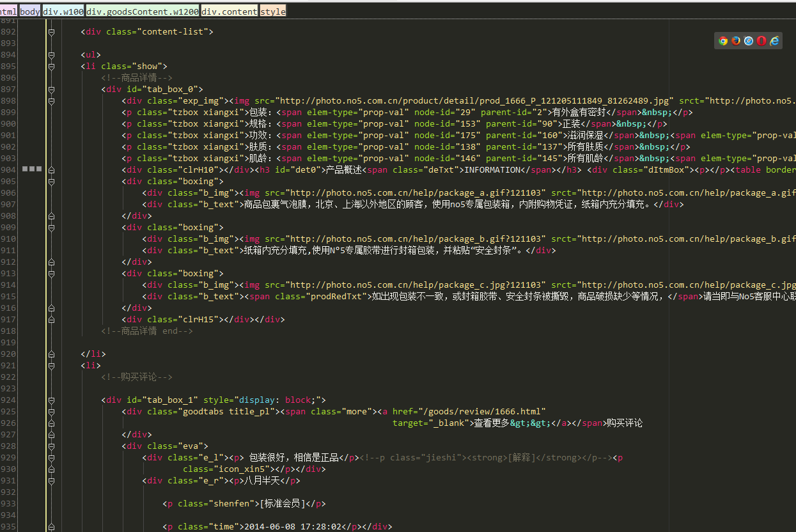
Task: Click the "show" class value on line 895
Action: (147, 66)
